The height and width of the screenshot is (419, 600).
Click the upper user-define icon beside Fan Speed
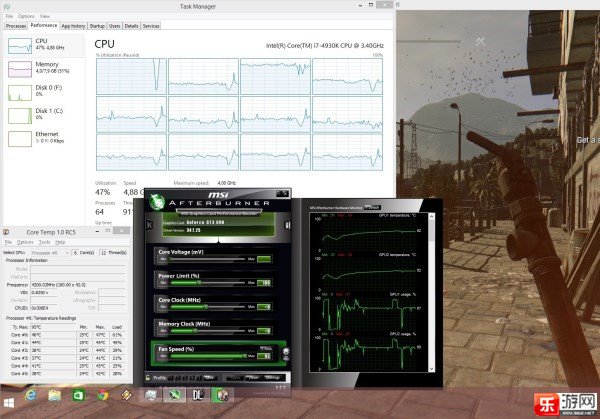[x=285, y=351]
